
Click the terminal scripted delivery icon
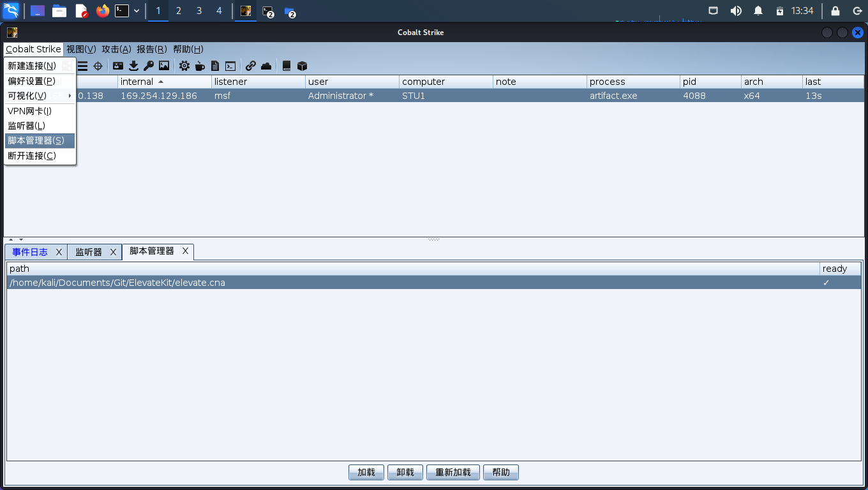pos(230,66)
